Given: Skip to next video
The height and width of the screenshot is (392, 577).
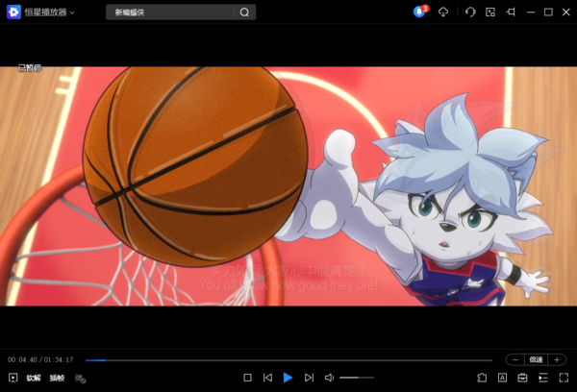Looking at the screenshot, I should (309, 378).
